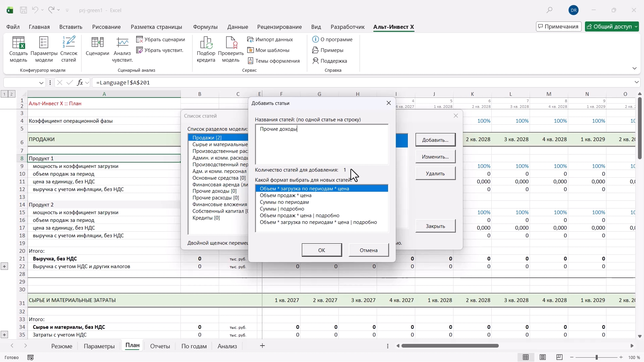This screenshot has width=644, height=362.
Task: Select format Суммы по периодам
Action: pos(322,202)
